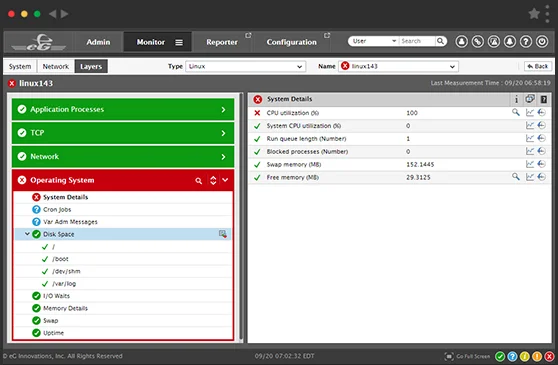Select the /dev/shm partition entry
This screenshot has height=365, width=558.
pyautogui.click(x=66, y=271)
